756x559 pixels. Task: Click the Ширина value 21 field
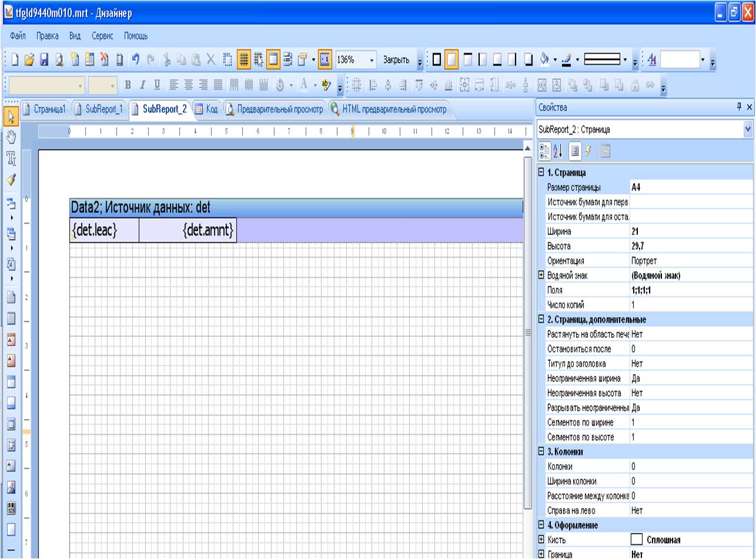pyautogui.click(x=692, y=232)
